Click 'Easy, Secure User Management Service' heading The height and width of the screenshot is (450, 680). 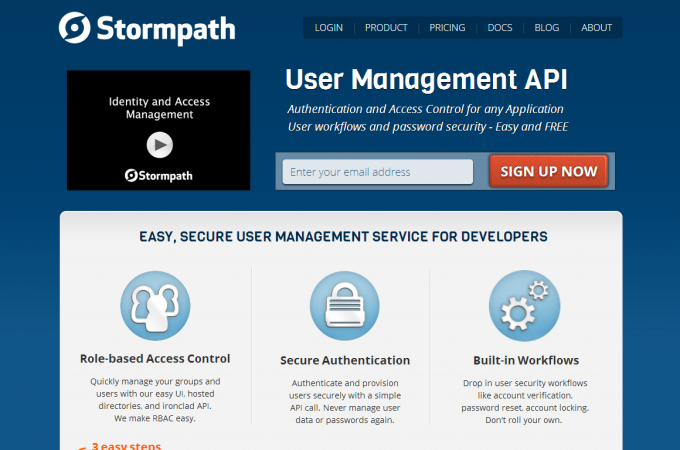[x=343, y=237]
